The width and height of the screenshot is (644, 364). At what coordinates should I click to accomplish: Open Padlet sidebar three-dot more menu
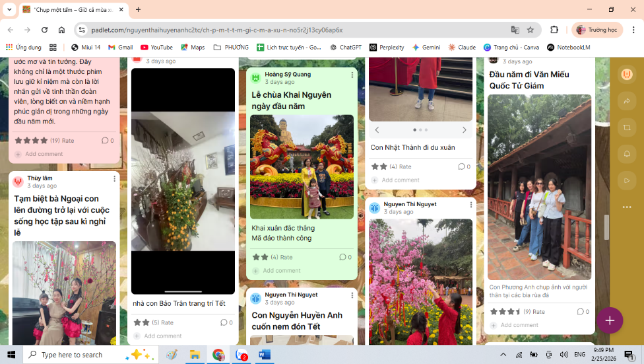click(x=626, y=207)
